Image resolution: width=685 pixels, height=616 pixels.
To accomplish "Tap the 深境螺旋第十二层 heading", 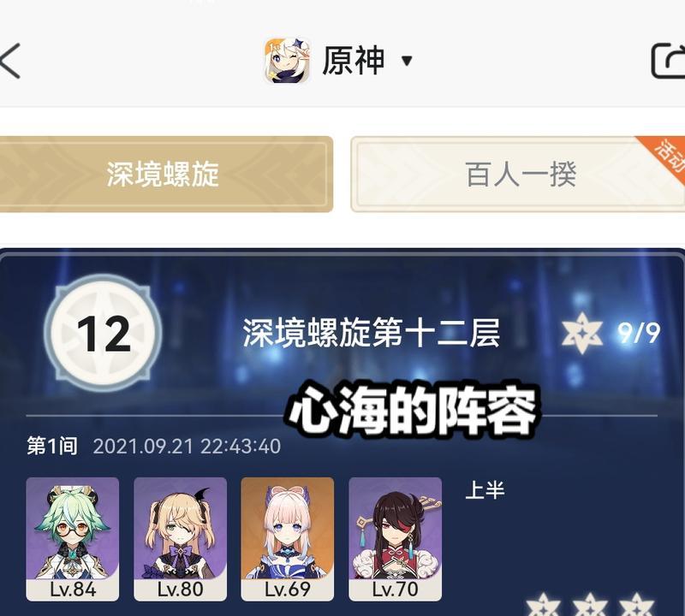I will click(371, 333).
